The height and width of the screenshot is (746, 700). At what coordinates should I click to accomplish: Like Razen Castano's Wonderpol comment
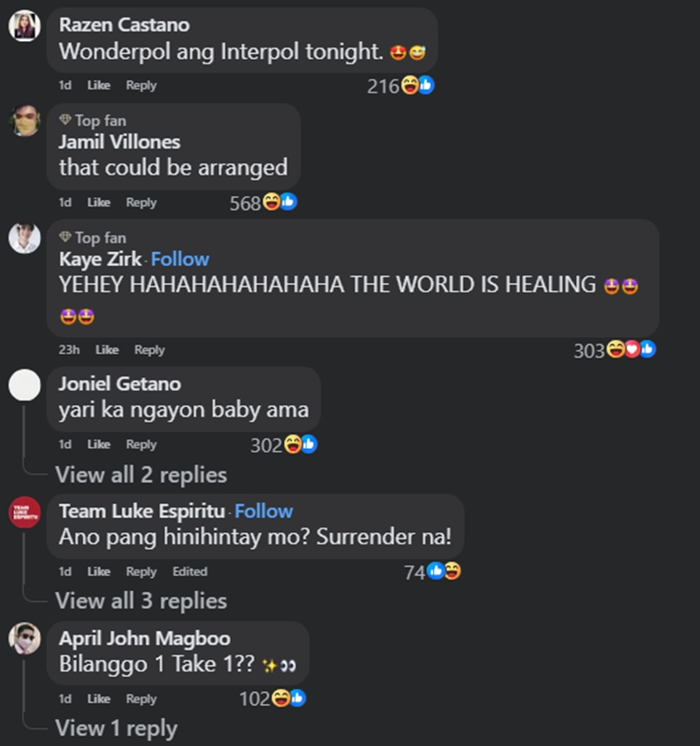point(98,85)
